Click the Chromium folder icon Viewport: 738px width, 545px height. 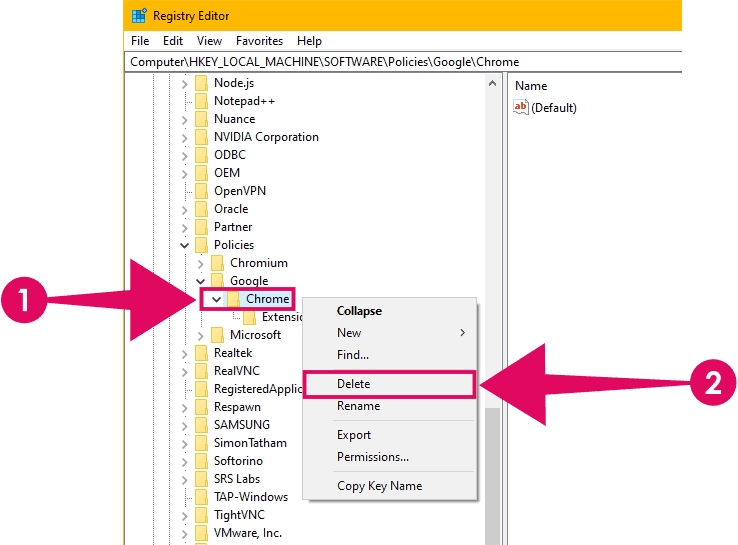217,263
